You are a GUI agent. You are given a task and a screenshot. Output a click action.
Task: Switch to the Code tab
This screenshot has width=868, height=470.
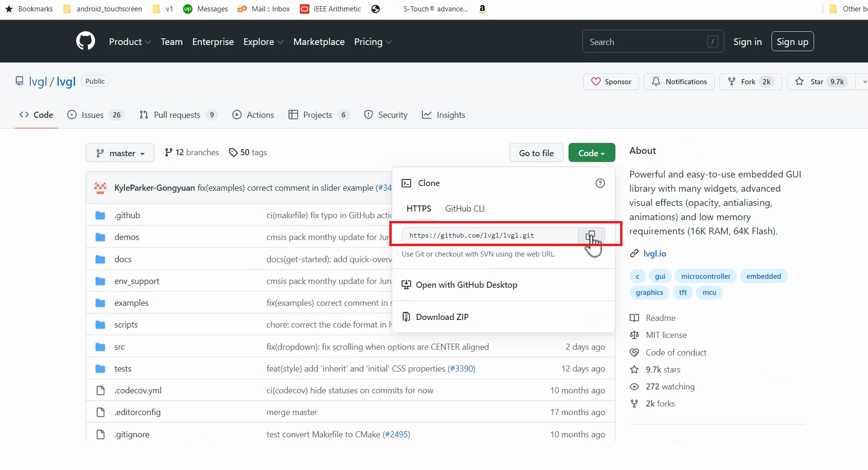tap(36, 115)
